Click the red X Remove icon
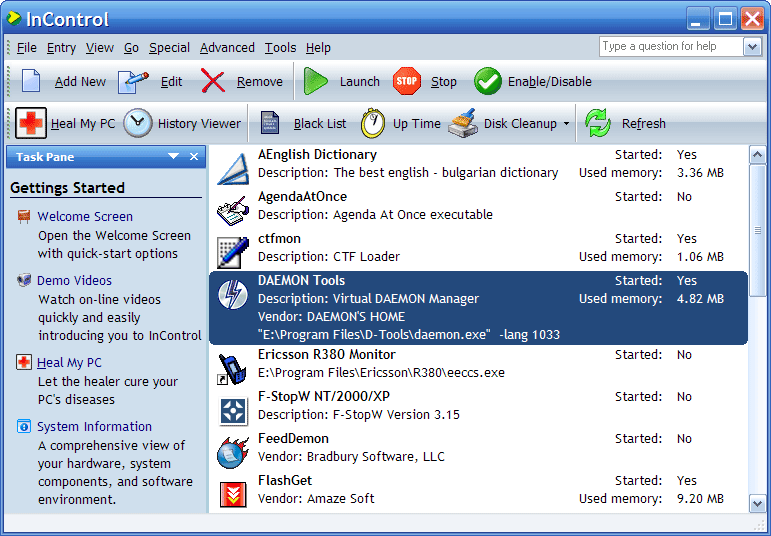The image size is (771, 536). pyautogui.click(x=213, y=81)
